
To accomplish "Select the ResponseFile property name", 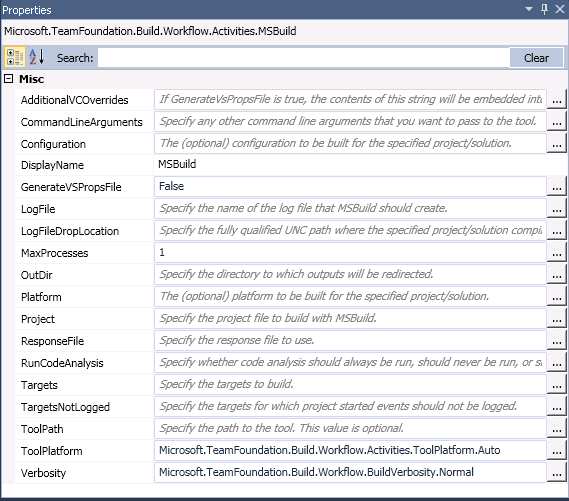I will [x=52, y=341].
